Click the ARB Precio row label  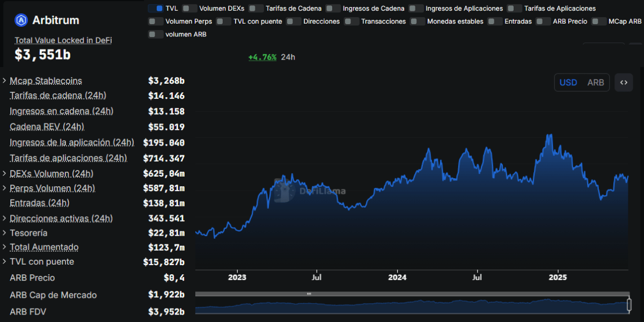[32, 278]
